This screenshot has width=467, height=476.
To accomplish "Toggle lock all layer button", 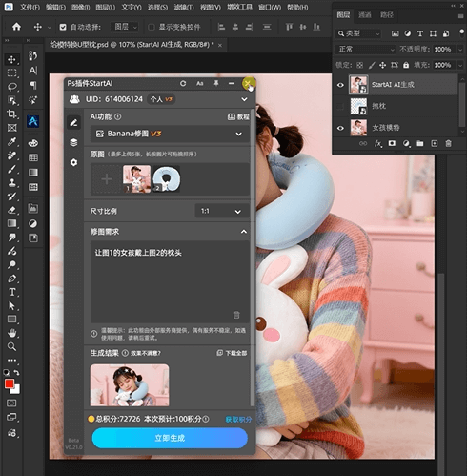I will (406, 65).
